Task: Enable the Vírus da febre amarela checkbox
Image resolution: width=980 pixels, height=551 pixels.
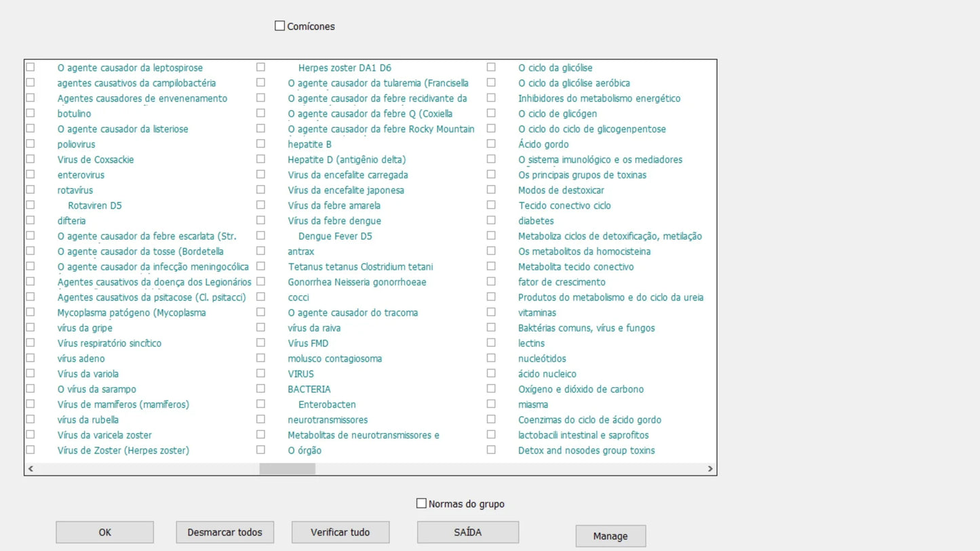Action: [260, 205]
